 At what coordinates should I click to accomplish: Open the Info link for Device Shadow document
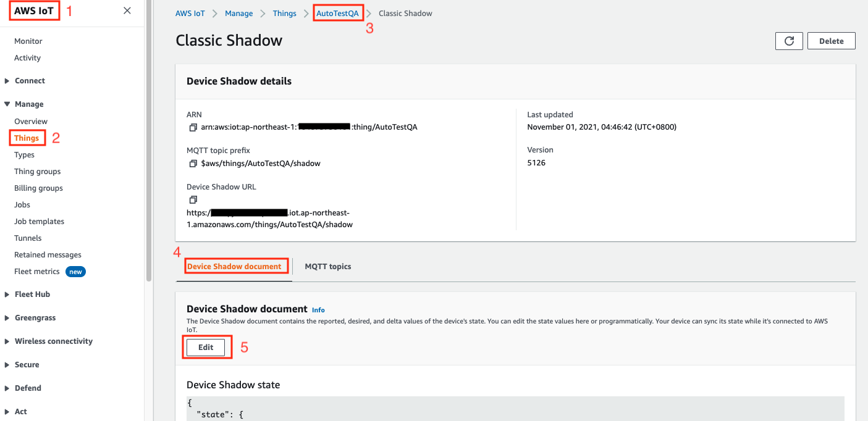pos(318,310)
